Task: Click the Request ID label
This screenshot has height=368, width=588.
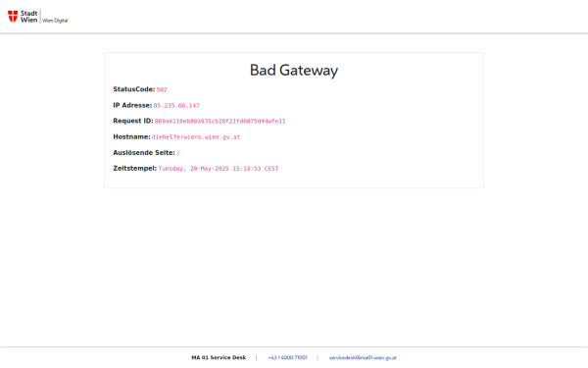Action: (x=133, y=121)
